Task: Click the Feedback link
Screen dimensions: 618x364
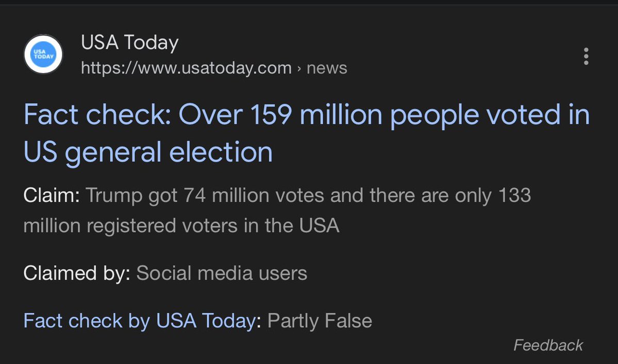Action: pyautogui.click(x=548, y=345)
